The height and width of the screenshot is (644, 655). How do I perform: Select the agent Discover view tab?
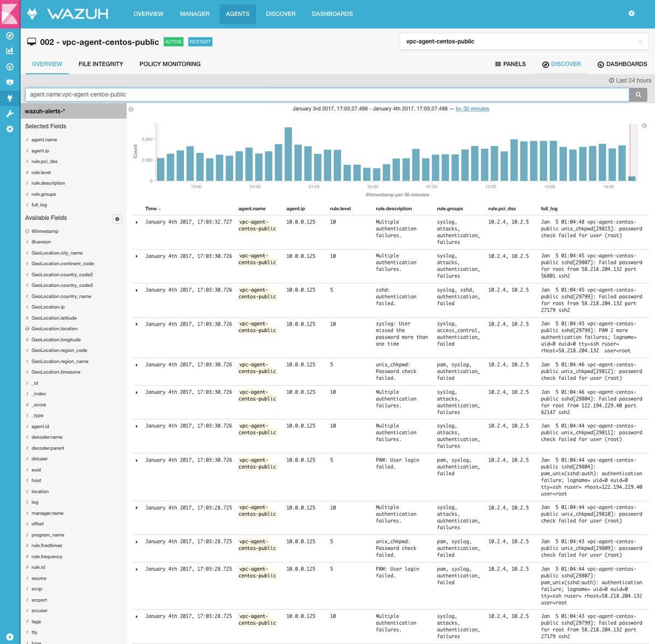562,64
